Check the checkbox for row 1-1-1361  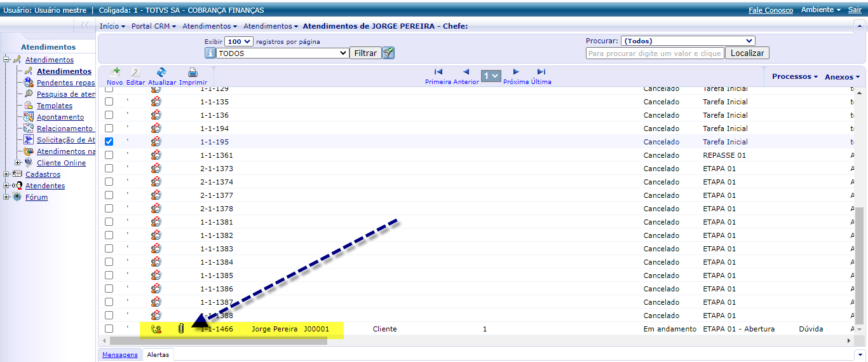pyautogui.click(x=109, y=155)
